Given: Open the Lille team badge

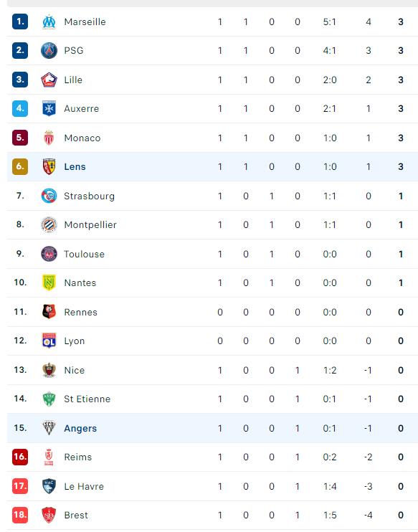Looking at the screenshot, I should pyautogui.click(x=49, y=80).
